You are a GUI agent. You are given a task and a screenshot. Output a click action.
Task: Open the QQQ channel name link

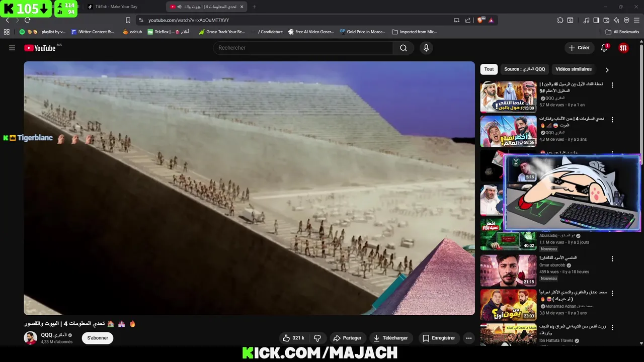(54, 335)
